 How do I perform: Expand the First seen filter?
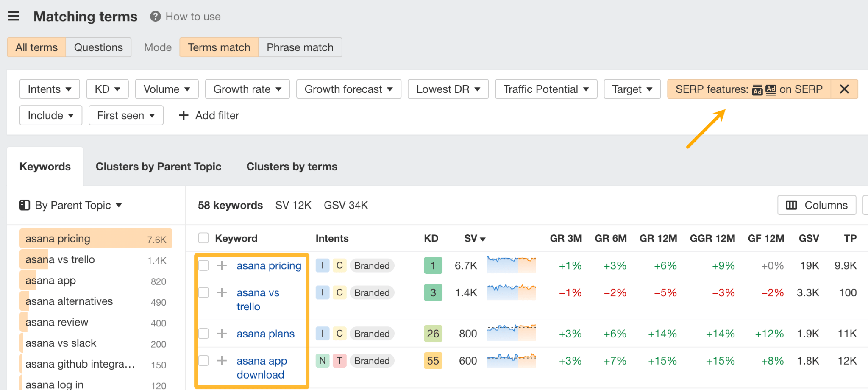[x=125, y=115]
